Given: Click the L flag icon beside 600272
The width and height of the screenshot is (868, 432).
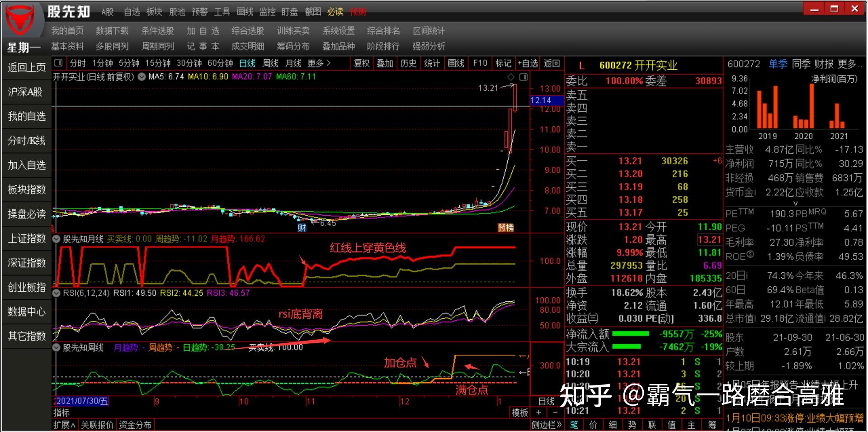Looking at the screenshot, I should click(x=581, y=66).
